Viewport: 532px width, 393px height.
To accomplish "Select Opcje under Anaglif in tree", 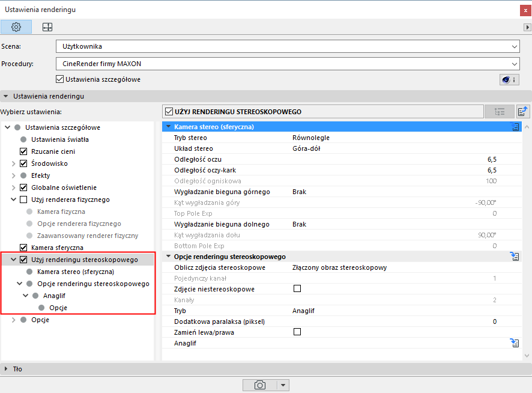I will [x=58, y=308].
